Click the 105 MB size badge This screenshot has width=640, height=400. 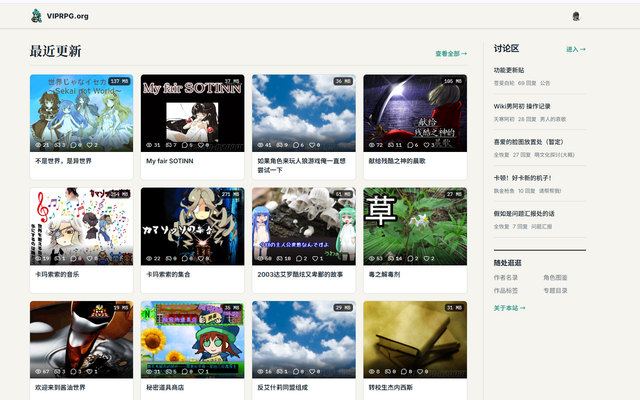click(453, 81)
